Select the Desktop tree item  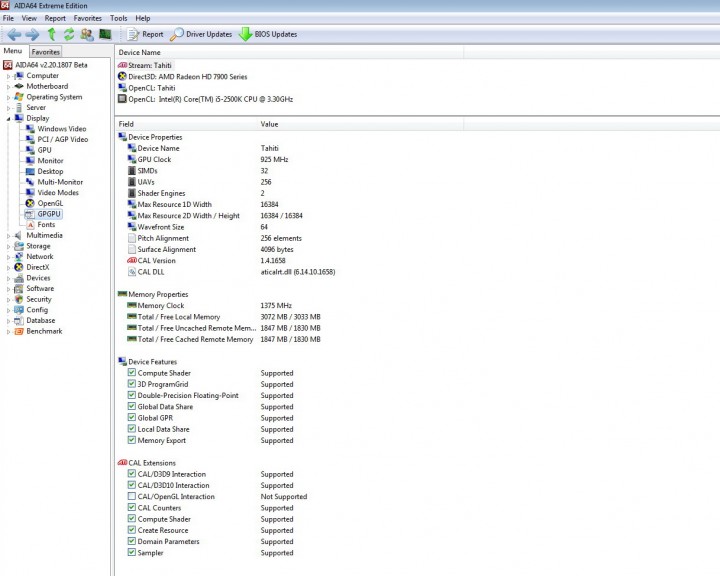coord(51,171)
